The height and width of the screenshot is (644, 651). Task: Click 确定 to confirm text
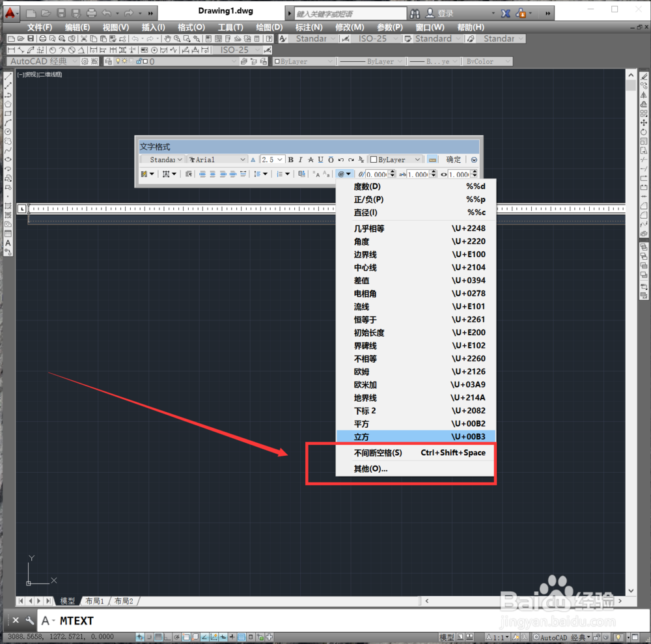(453, 160)
